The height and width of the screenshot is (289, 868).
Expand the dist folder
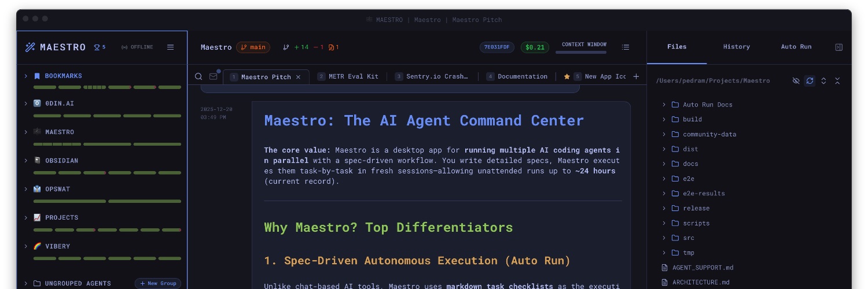(x=664, y=149)
